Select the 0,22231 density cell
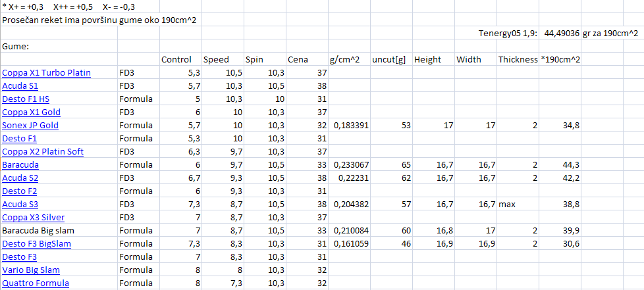 coord(349,178)
